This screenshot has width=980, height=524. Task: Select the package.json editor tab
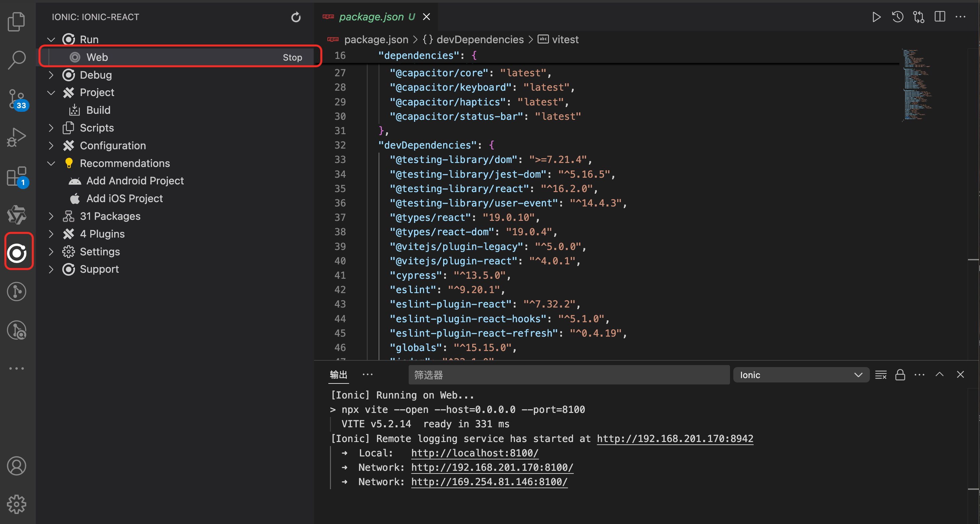pos(371,17)
